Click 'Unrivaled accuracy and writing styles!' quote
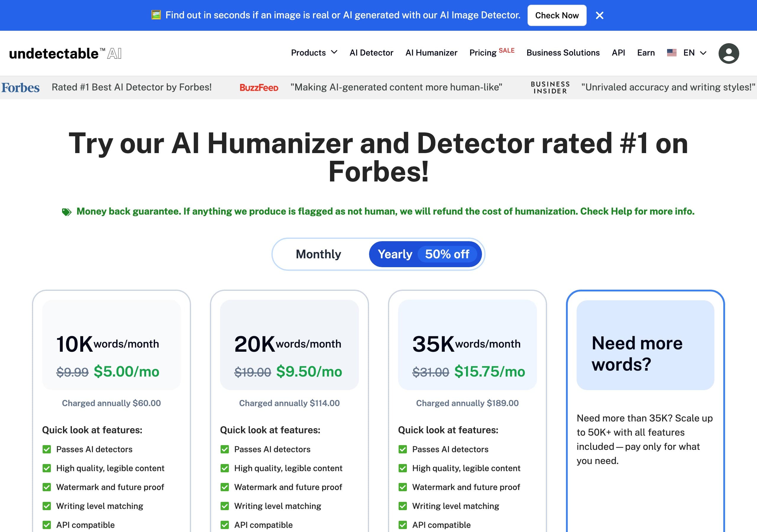 [x=668, y=87]
